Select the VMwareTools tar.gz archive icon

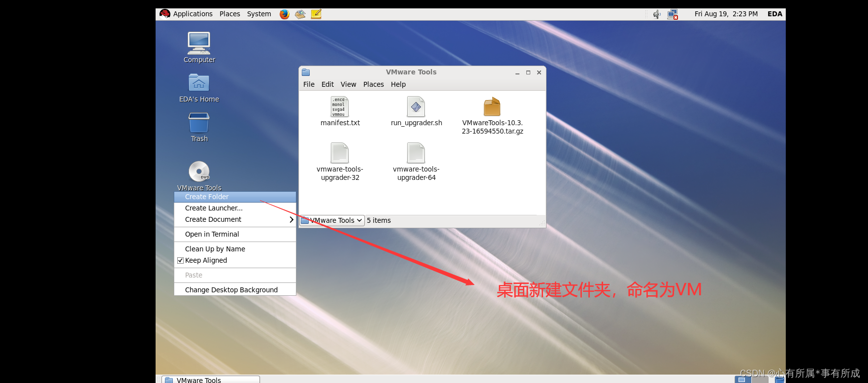(492, 106)
